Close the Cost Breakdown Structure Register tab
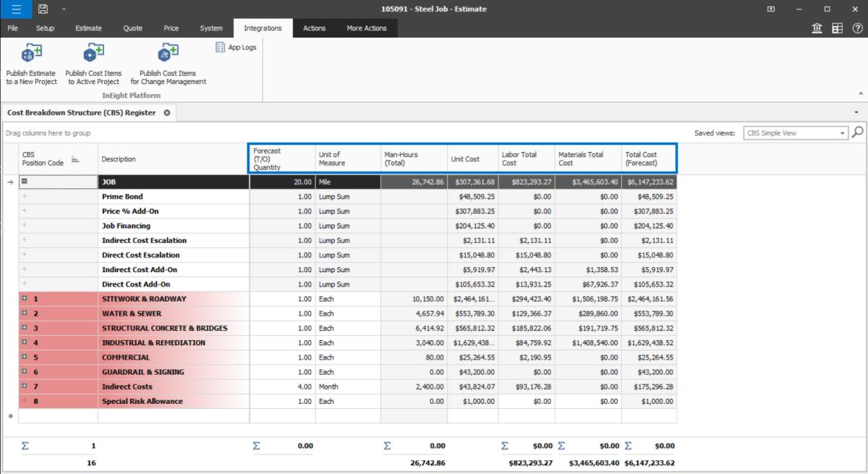The width and height of the screenshot is (868, 474). pos(166,113)
